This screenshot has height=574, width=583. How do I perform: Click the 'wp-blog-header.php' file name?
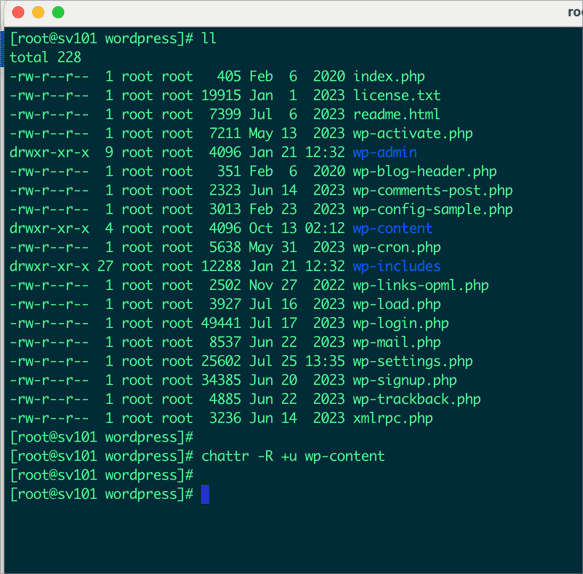(x=425, y=171)
